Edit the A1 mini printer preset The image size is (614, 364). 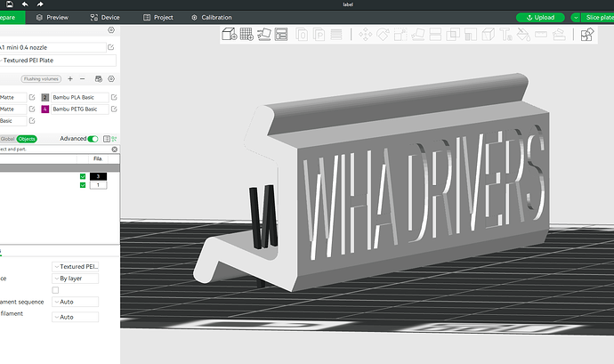point(111,47)
